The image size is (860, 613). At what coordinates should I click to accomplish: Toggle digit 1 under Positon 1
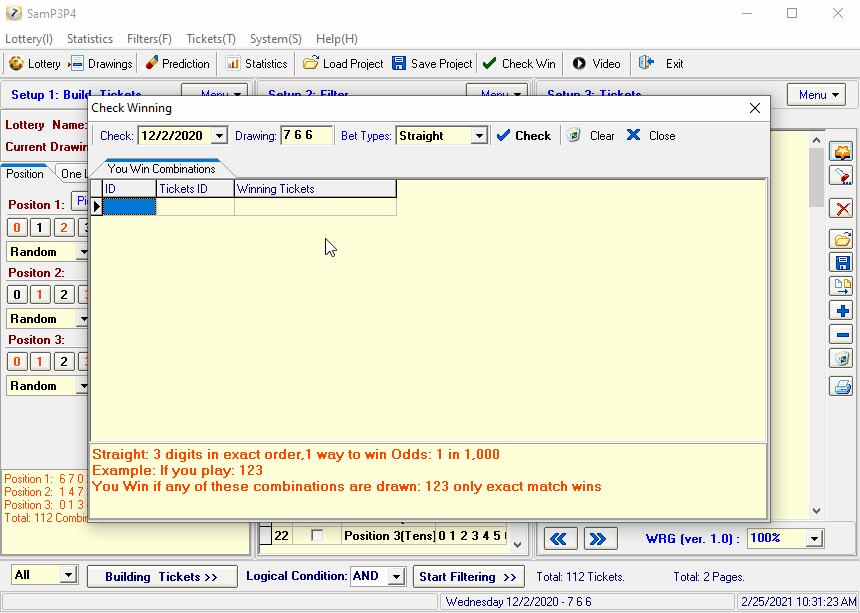click(40, 228)
